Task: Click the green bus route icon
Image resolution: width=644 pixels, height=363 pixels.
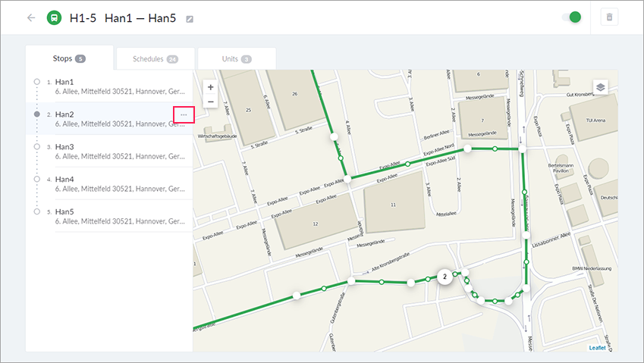Action: (55, 17)
